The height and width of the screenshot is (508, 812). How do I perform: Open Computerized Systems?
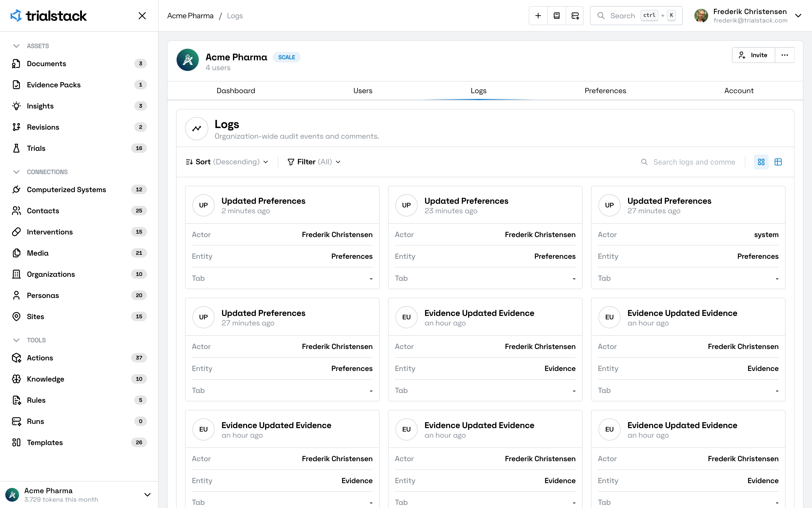pyautogui.click(x=79, y=189)
